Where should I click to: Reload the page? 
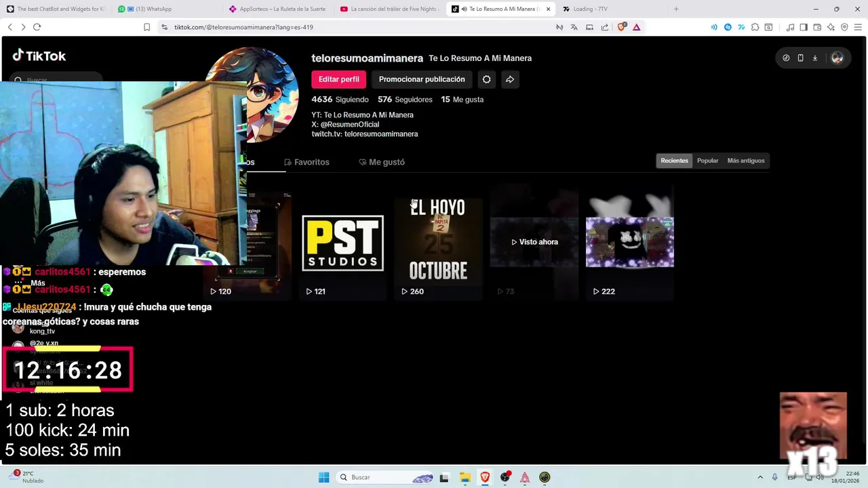tap(37, 27)
